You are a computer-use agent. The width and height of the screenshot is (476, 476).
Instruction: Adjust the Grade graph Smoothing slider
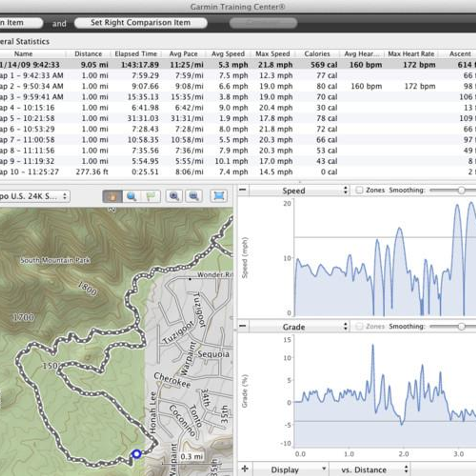[461, 326]
